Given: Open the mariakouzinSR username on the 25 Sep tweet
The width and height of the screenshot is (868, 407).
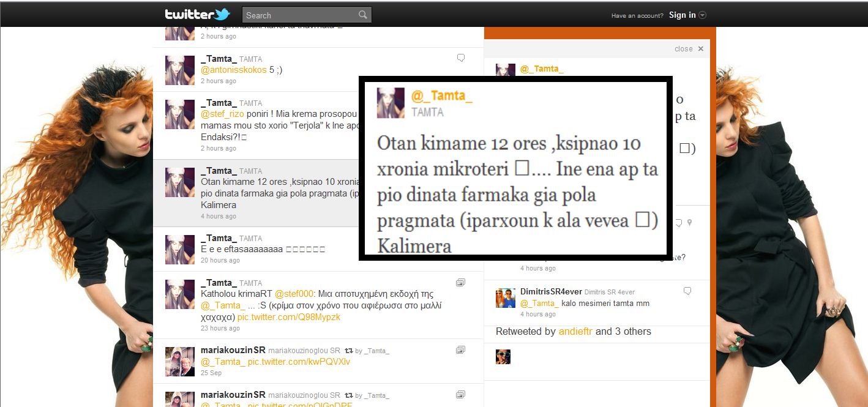Looking at the screenshot, I should click(x=233, y=351).
